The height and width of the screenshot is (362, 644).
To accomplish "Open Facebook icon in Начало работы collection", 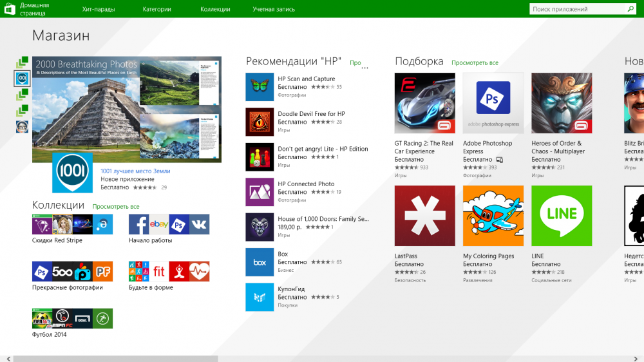I will 139,224.
